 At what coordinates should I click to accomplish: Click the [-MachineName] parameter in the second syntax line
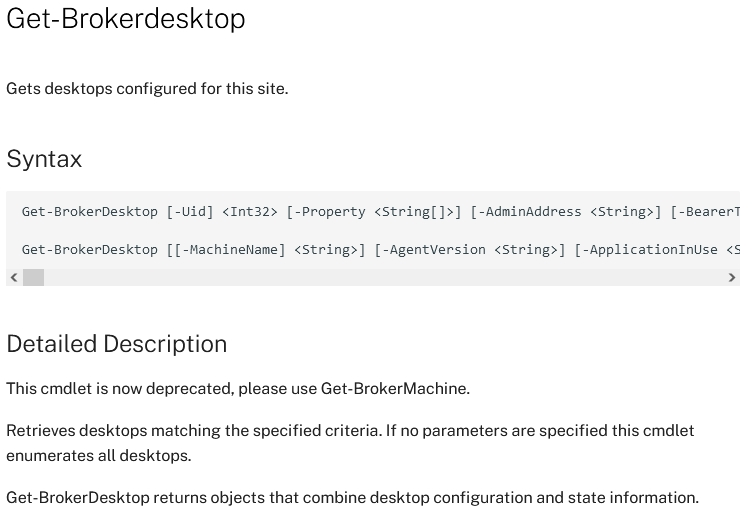click(x=230, y=250)
